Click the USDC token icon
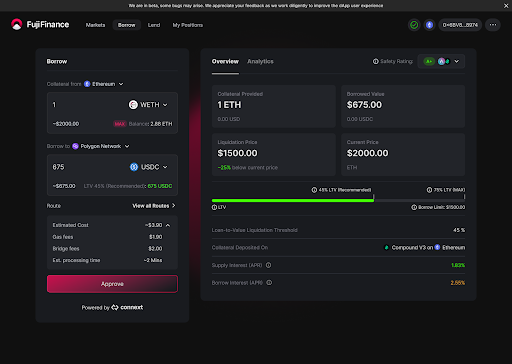Screen dimensions: 512x364 pos(134,167)
